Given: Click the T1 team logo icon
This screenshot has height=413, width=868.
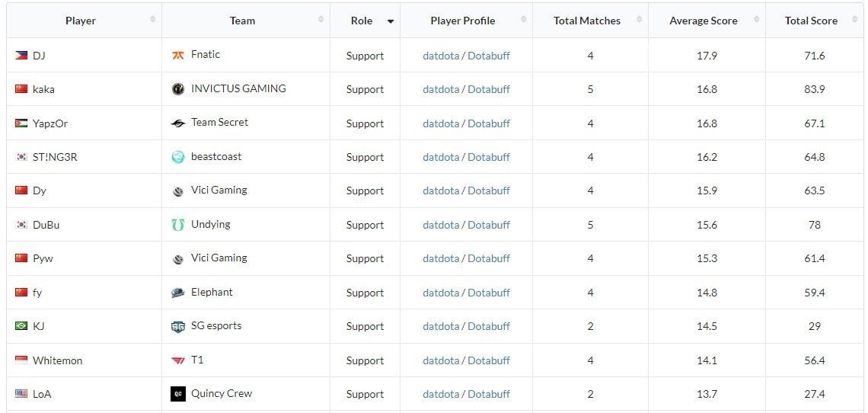Looking at the screenshot, I should (x=177, y=360).
